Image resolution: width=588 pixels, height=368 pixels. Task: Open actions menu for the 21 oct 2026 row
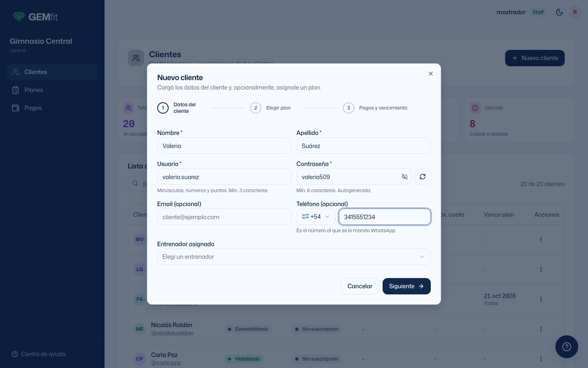click(x=541, y=299)
